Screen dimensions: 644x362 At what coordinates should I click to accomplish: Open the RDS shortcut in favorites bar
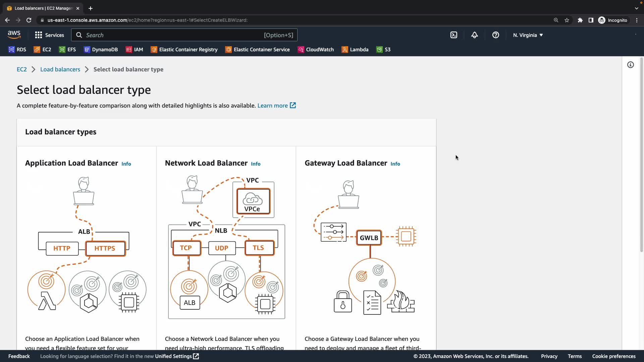(x=17, y=50)
